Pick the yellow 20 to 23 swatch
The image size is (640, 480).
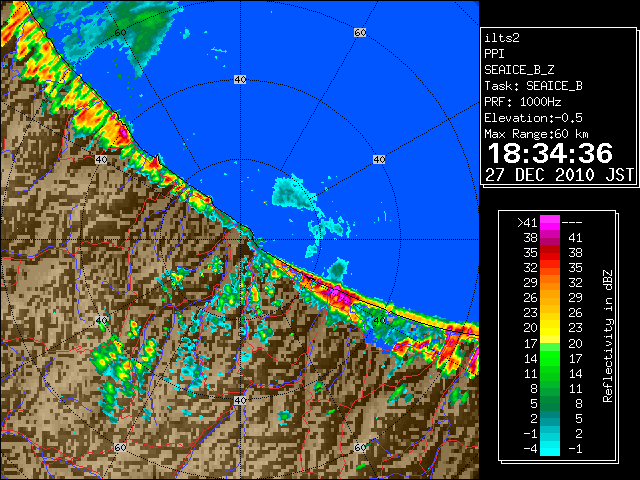(550, 328)
